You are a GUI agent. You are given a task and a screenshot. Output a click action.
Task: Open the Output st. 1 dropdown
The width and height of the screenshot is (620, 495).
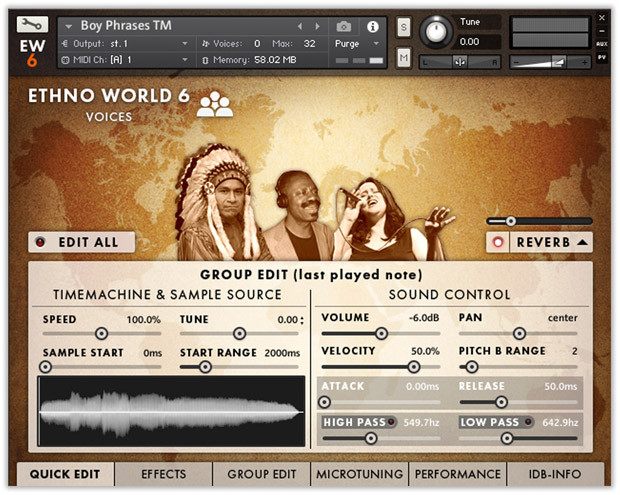click(x=125, y=43)
